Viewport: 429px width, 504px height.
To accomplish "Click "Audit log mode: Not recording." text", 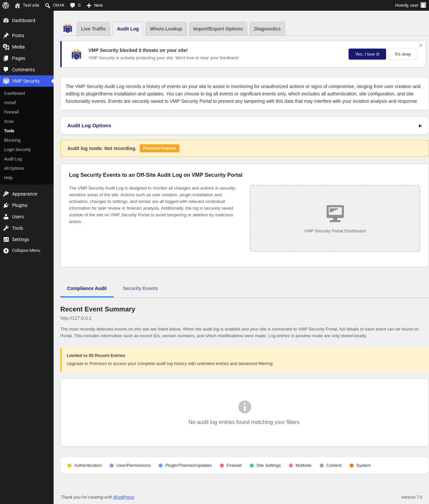I will (x=102, y=148).
